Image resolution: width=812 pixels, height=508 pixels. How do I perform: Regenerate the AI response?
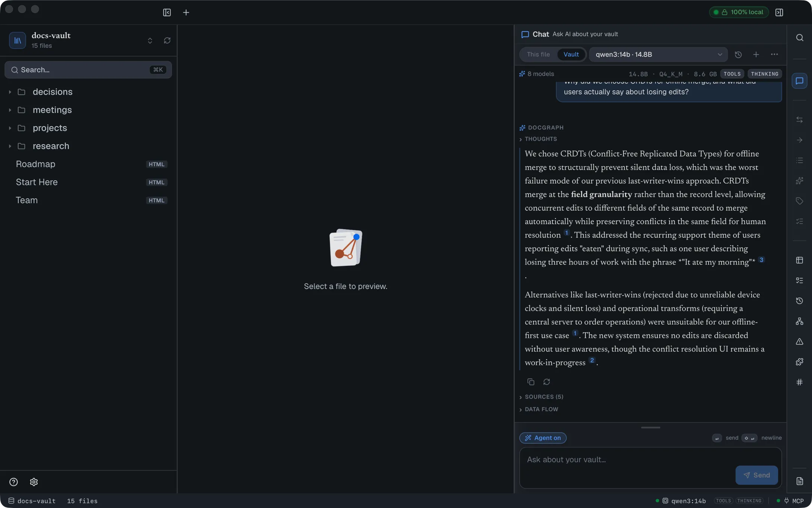click(547, 382)
